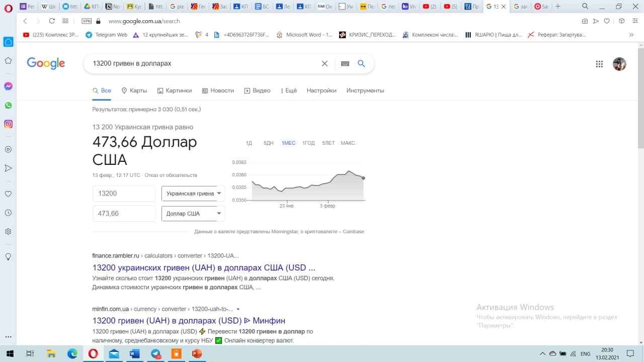This screenshot has width=644, height=362.
Task: Select the Все search tab
Action: point(102,90)
